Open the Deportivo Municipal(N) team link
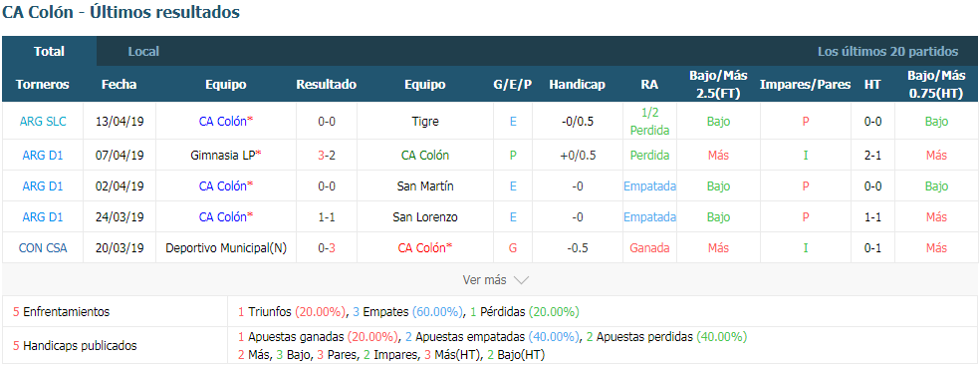Viewport: 980px width, 367px height. [x=226, y=248]
